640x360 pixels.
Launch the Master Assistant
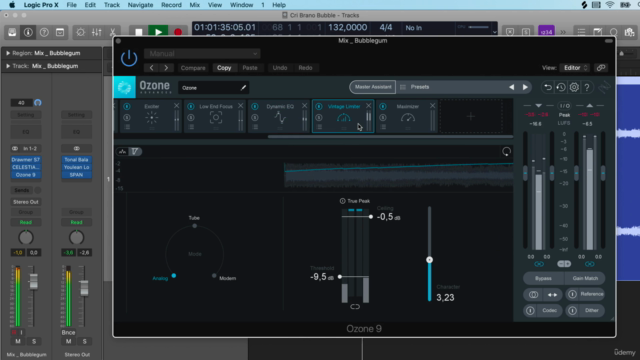click(373, 87)
